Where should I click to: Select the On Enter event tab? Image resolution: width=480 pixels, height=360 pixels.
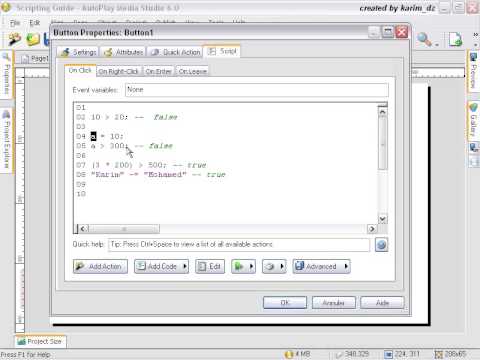158,71
